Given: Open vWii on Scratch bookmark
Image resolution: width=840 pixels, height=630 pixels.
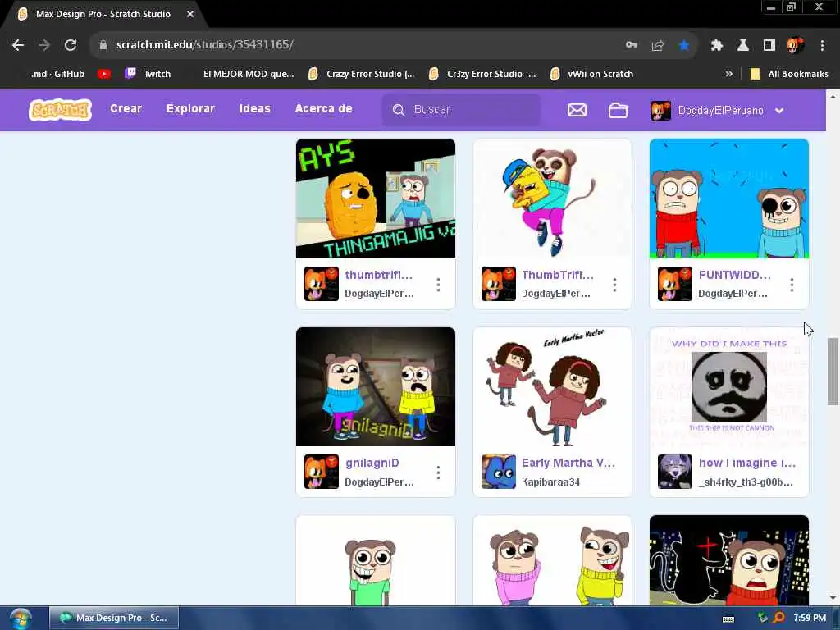Looking at the screenshot, I should click(x=592, y=74).
